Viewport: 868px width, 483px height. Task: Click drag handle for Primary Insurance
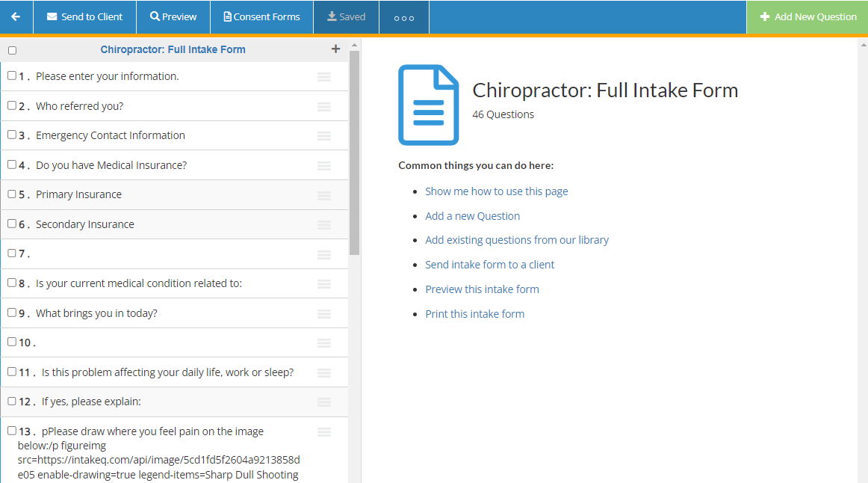pyautogui.click(x=324, y=195)
